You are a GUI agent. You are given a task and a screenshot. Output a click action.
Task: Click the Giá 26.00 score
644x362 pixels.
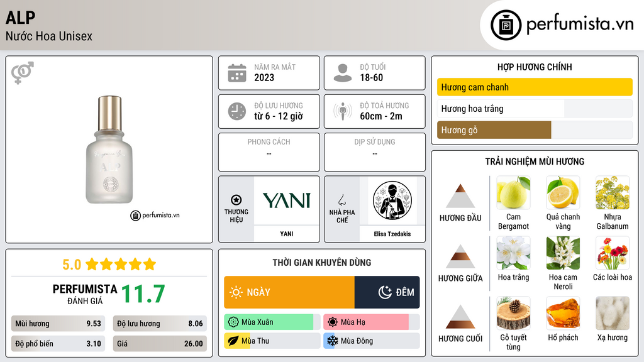[x=160, y=344]
